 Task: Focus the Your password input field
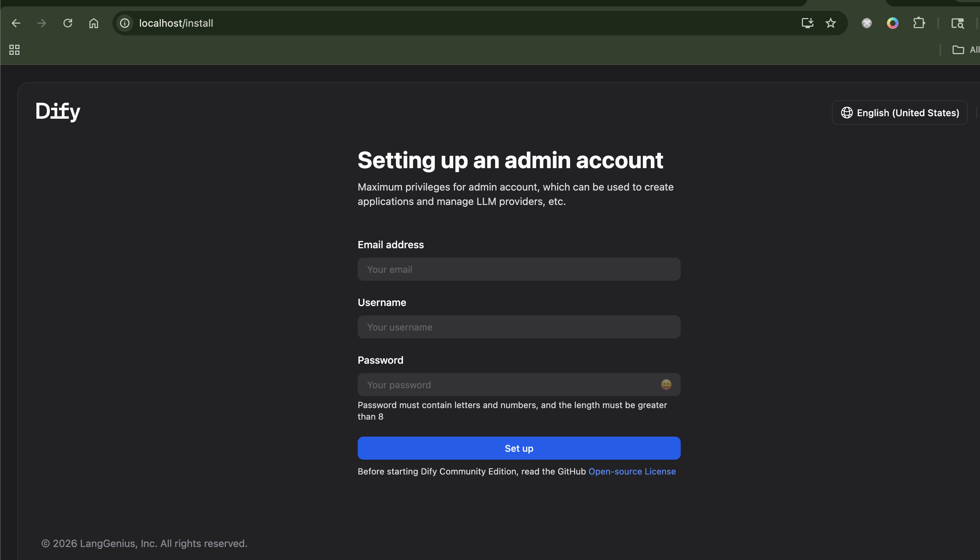(x=519, y=385)
